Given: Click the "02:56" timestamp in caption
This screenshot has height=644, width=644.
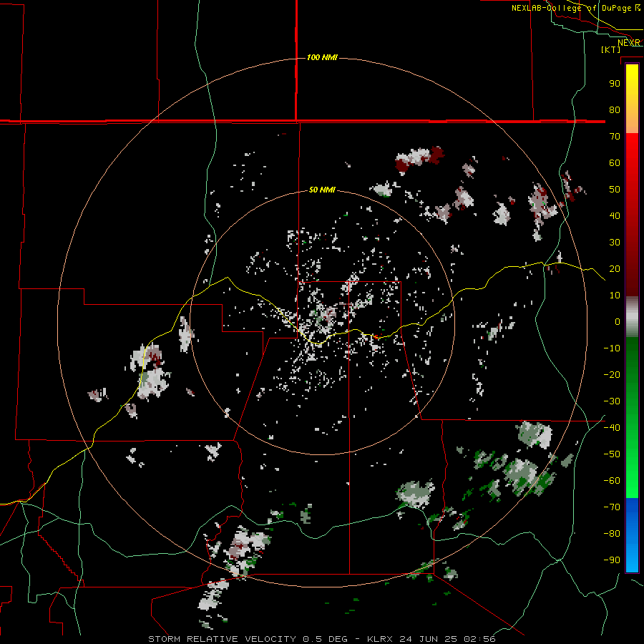Looking at the screenshot, I should click(479, 639).
